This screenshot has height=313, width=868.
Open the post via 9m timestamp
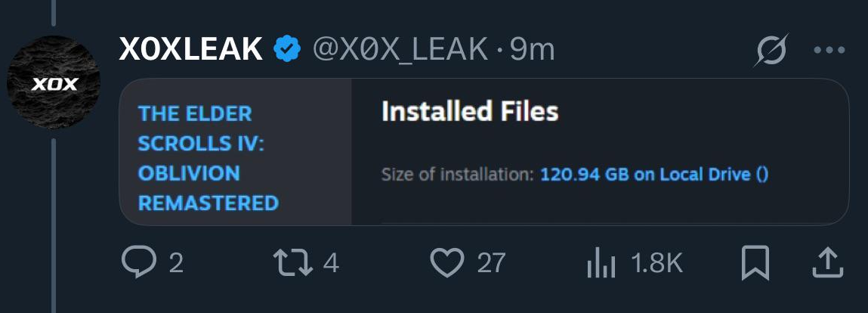tap(533, 50)
